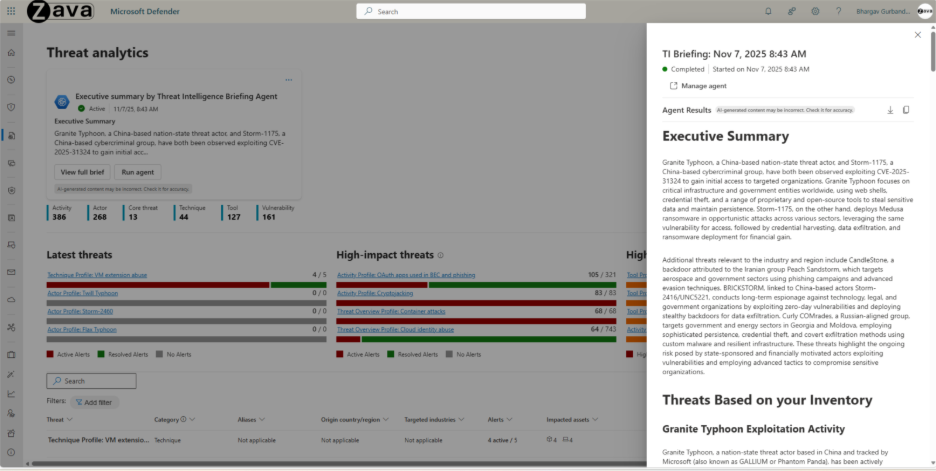
Task: Click the Add filter button
Action: [x=94, y=402]
